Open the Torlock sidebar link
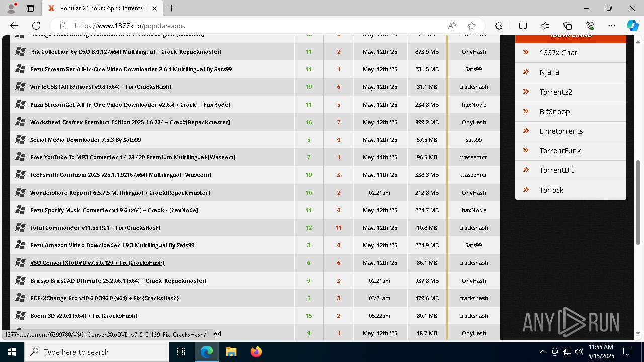Viewport: 644px width, 362px height. point(551,190)
